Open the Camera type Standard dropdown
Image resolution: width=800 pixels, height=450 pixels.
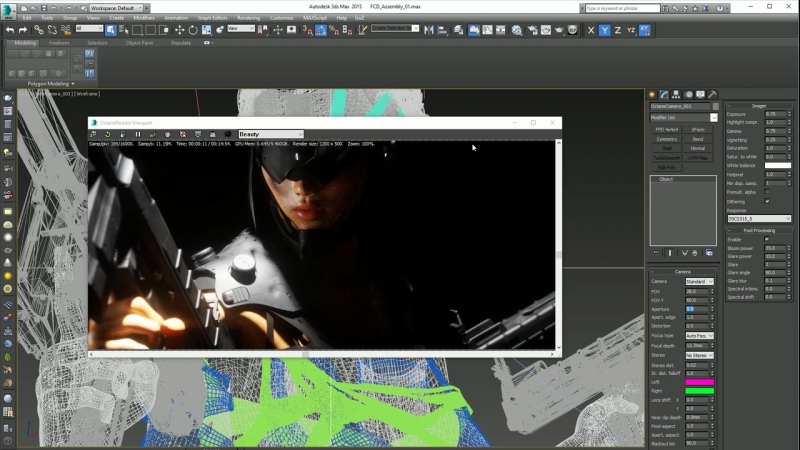click(699, 282)
